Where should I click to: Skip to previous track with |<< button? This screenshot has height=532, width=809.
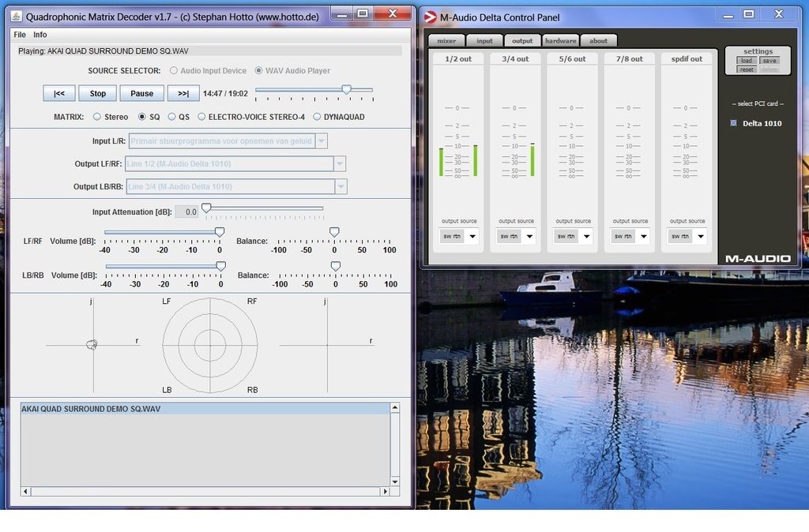point(59,93)
